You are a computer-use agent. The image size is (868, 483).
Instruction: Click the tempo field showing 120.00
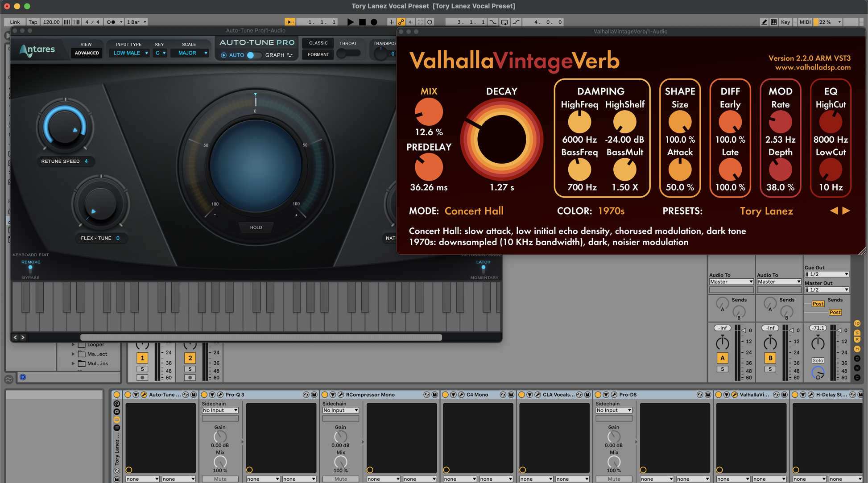click(x=51, y=22)
